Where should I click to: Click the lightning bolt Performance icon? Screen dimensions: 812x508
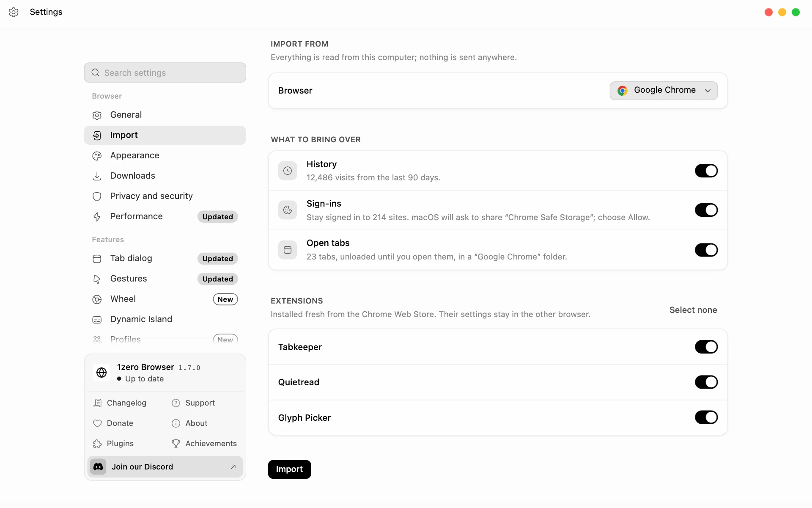97,217
